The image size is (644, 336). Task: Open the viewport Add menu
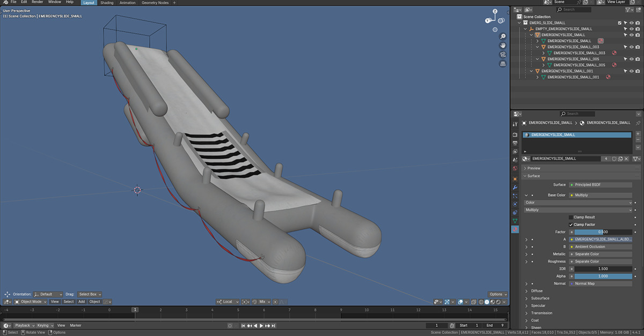point(82,302)
